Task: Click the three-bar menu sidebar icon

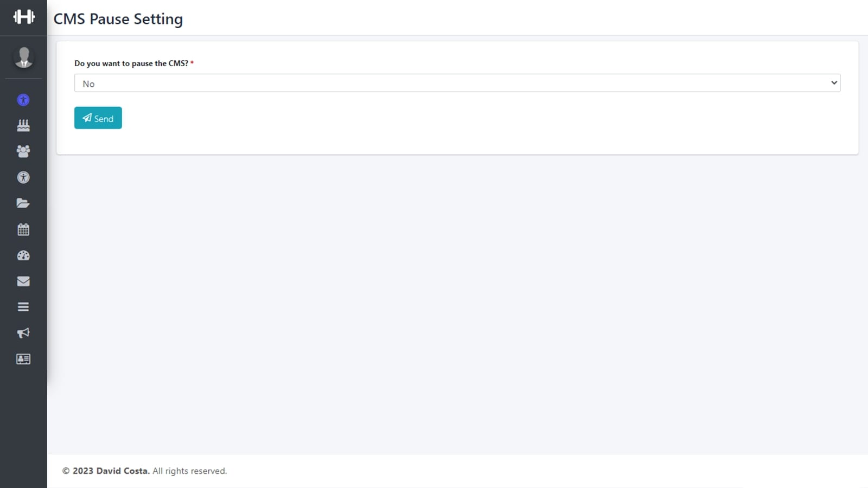Action: pyautogui.click(x=23, y=307)
